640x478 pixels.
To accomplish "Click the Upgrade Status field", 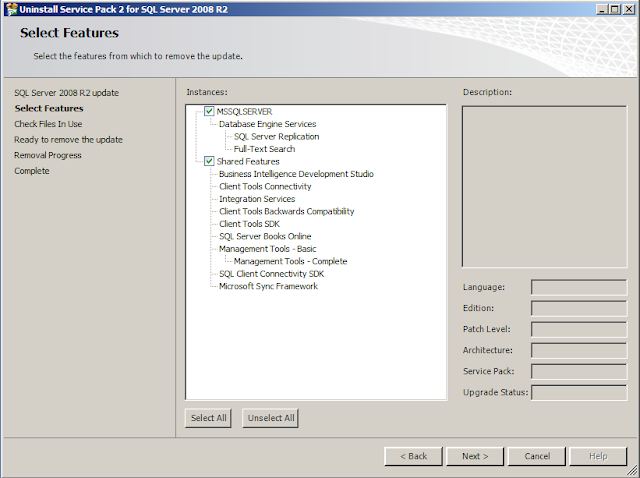I will tap(579, 392).
